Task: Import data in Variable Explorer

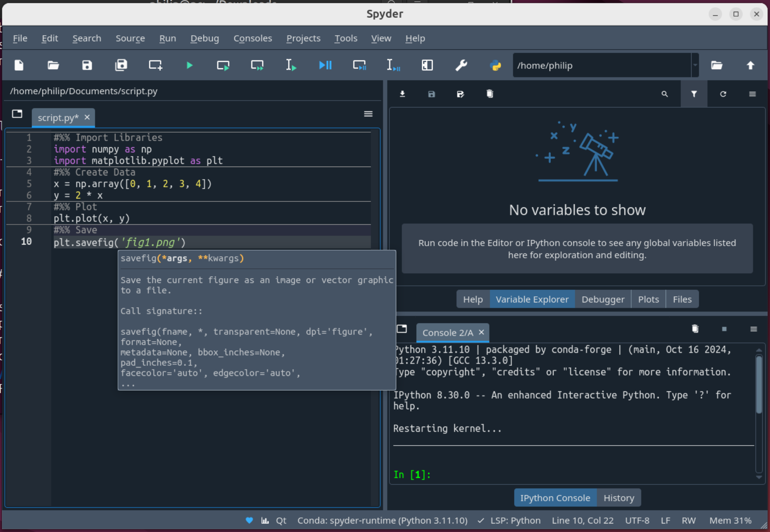Action: click(x=402, y=94)
